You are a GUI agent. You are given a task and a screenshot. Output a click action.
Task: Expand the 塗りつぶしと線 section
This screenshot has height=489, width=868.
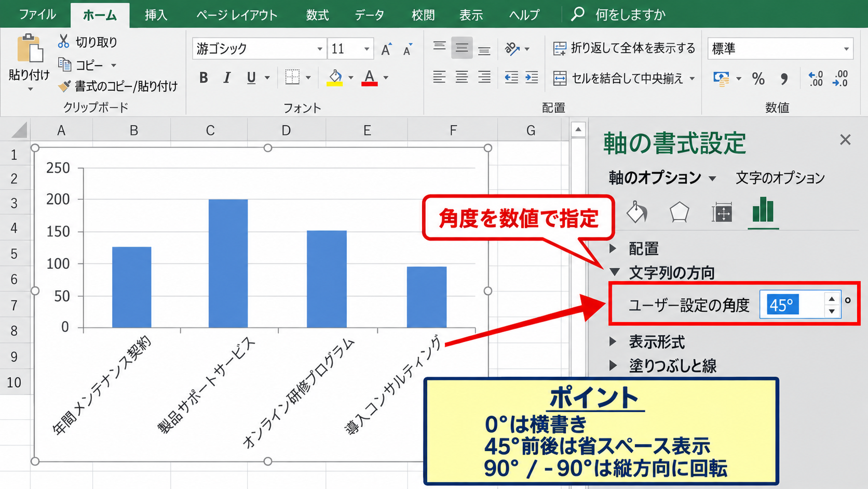tap(613, 365)
